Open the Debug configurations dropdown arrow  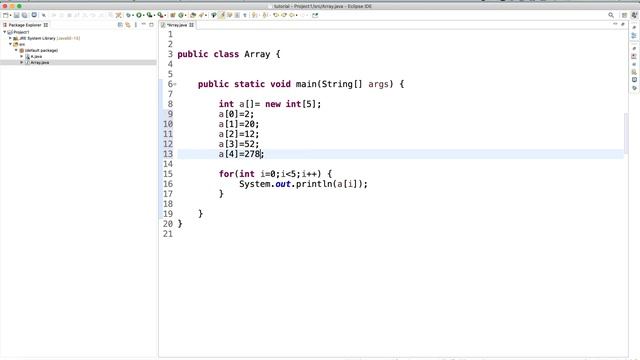tap(133, 15)
